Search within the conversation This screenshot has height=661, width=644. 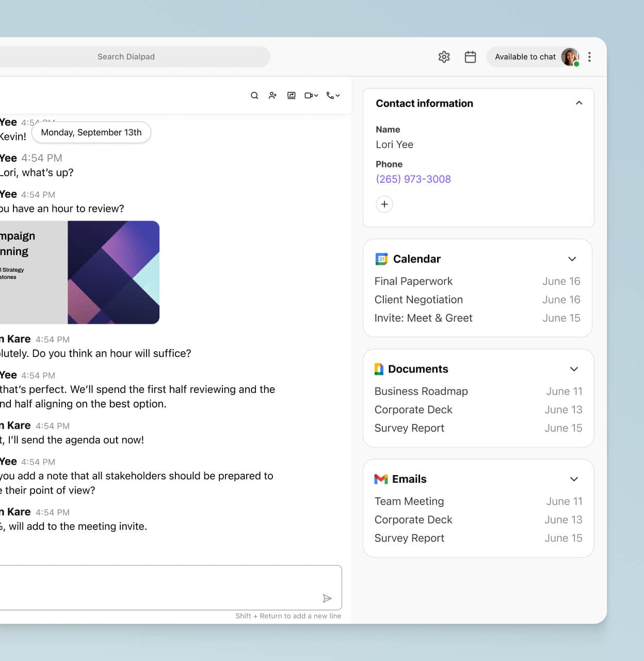click(254, 95)
